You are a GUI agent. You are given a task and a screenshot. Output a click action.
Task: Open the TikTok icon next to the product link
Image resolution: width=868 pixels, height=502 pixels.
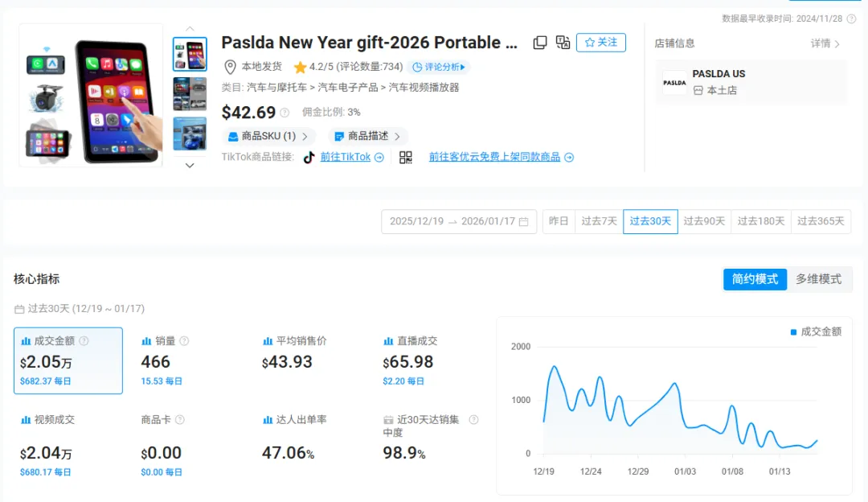click(310, 157)
